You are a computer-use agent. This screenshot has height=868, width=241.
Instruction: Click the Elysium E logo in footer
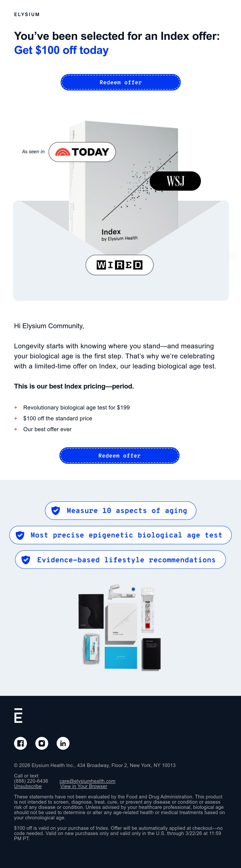pos(18,715)
